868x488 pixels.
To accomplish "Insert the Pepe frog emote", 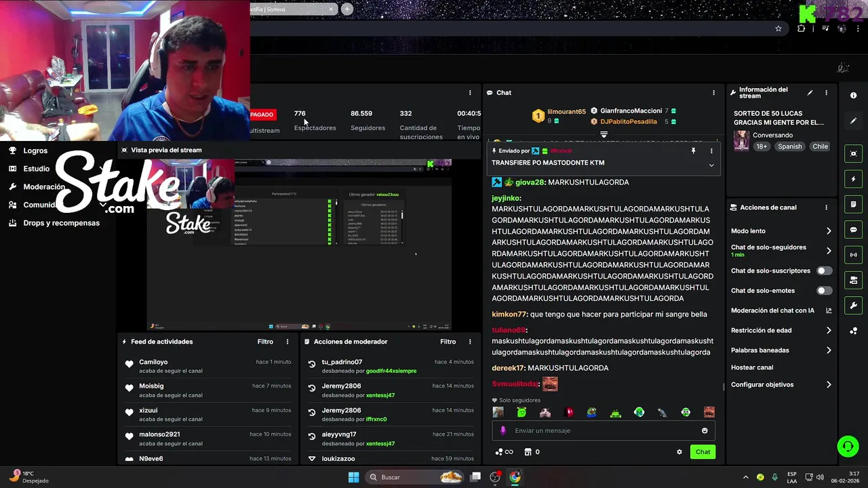I will click(592, 412).
